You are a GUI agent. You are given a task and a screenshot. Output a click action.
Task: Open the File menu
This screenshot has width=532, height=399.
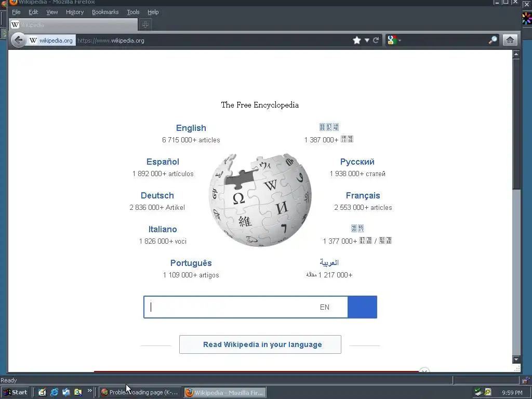click(x=16, y=12)
